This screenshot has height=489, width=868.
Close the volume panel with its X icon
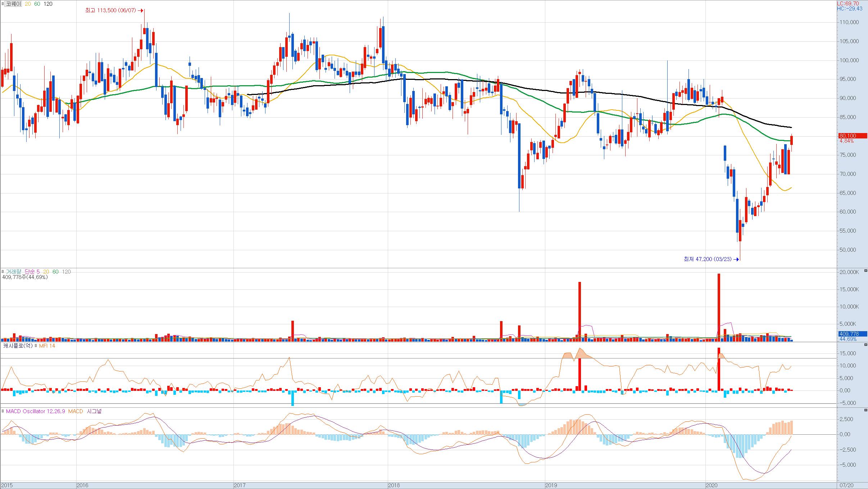click(865, 270)
